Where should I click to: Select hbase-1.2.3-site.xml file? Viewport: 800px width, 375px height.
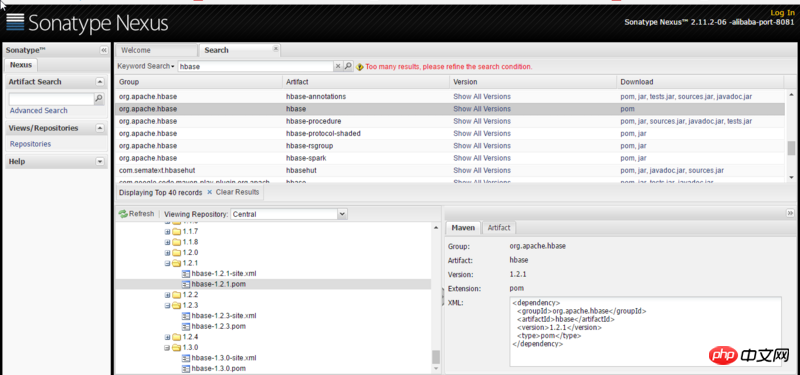click(223, 316)
